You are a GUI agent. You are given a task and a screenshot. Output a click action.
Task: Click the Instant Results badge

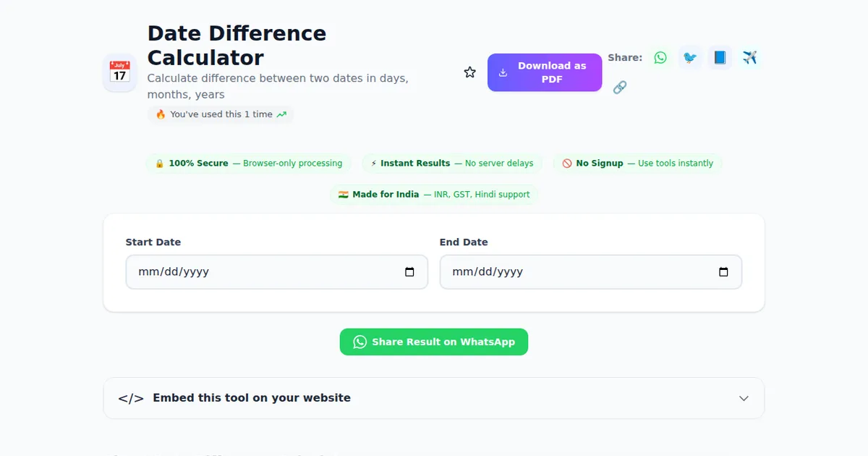click(451, 163)
